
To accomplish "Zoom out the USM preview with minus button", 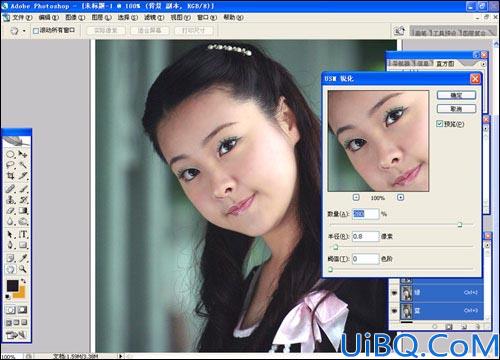I will click(356, 198).
